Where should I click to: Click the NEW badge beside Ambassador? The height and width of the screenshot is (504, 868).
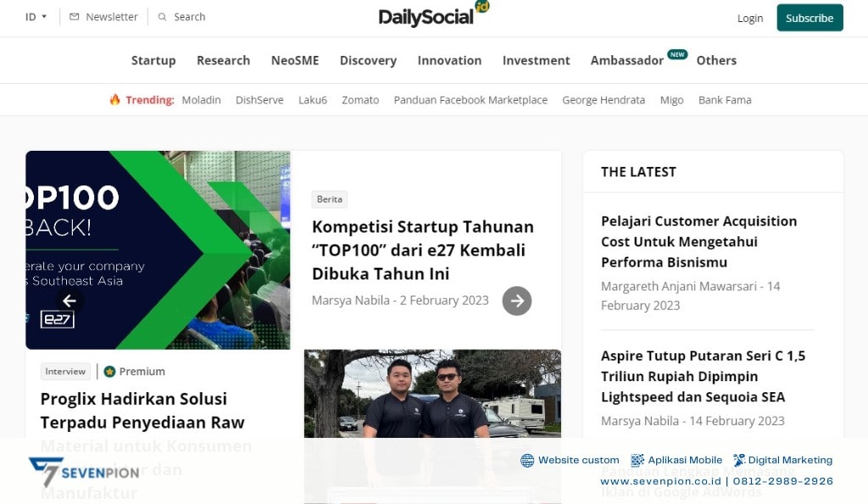[x=677, y=54]
